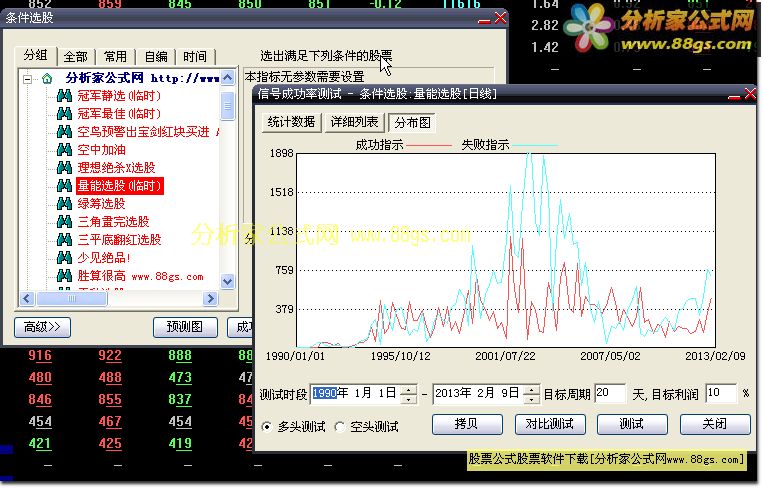Click binoculars icon beside 空鸟预警出宝剑红块买进

[64, 131]
